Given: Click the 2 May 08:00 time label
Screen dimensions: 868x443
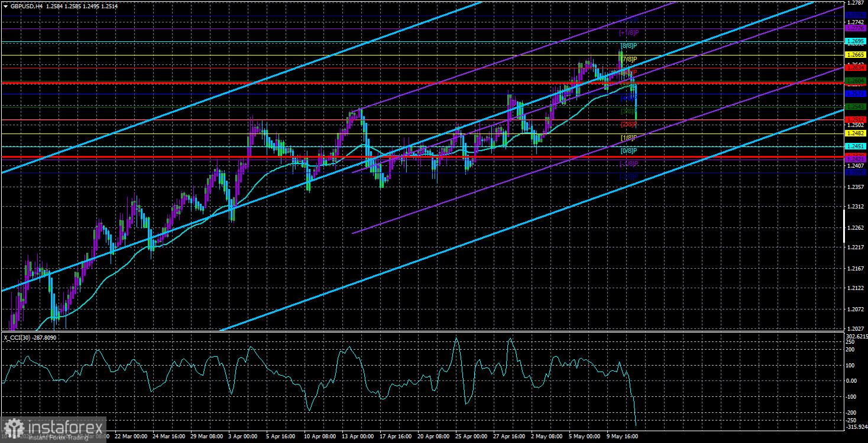Looking at the screenshot, I should [x=546, y=437].
